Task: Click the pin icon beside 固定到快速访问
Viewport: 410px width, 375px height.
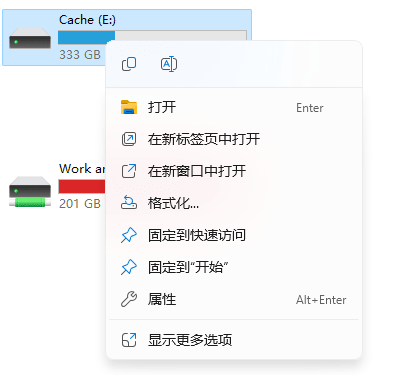Action: tap(129, 235)
